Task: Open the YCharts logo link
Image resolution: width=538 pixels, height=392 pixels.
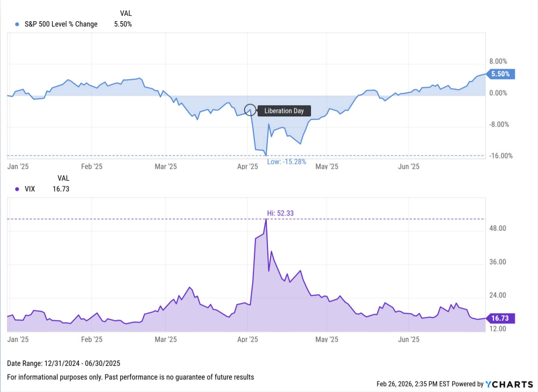Action: pos(509,384)
